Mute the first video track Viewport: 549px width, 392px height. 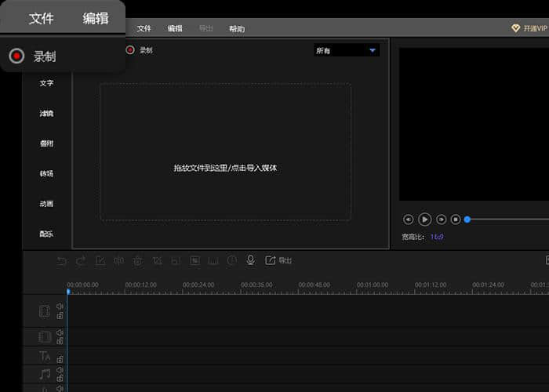coord(60,307)
